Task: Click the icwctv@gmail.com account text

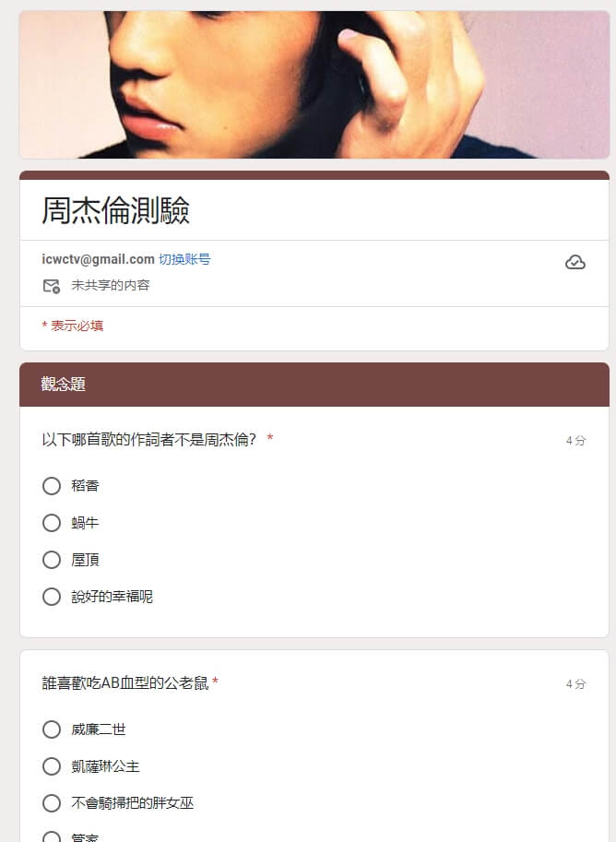Action: 99,259
